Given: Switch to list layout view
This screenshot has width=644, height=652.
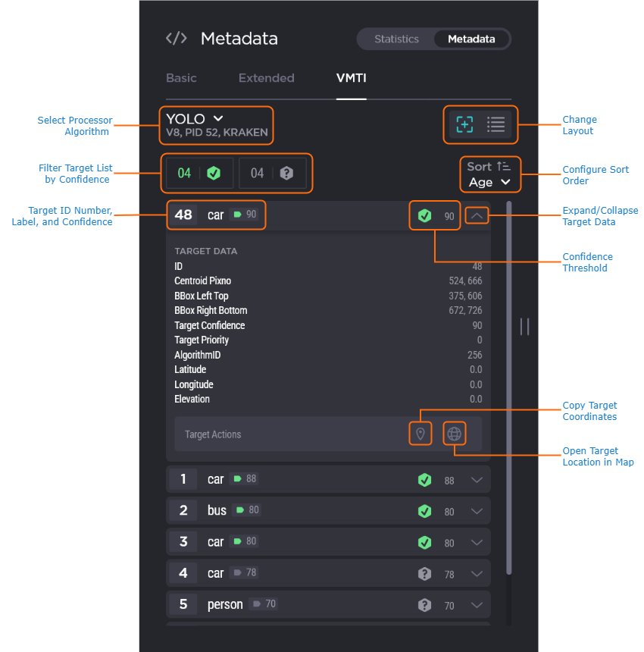Looking at the screenshot, I should point(496,124).
